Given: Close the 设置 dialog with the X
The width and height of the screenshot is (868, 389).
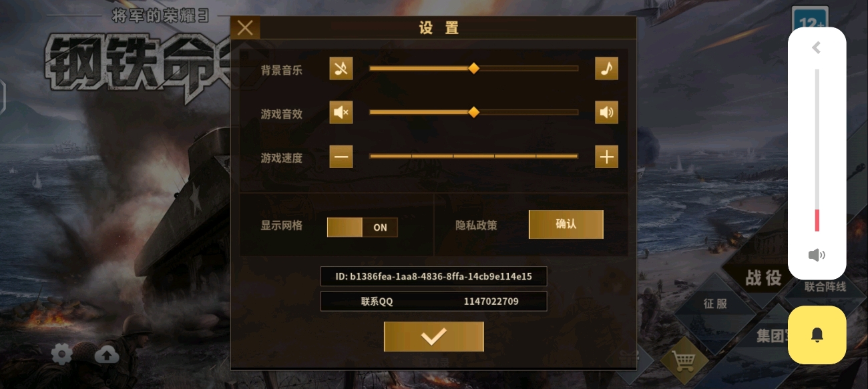Looking at the screenshot, I should click(x=245, y=27).
